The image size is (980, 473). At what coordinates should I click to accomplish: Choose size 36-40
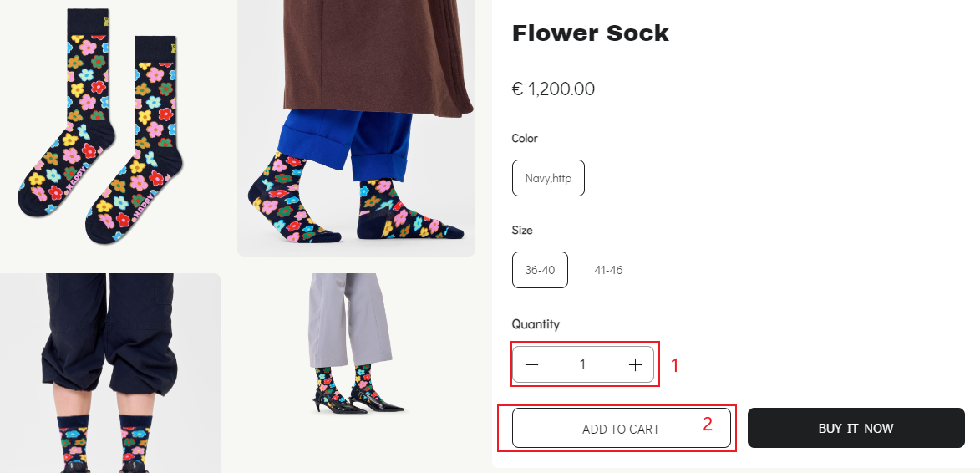(540, 270)
